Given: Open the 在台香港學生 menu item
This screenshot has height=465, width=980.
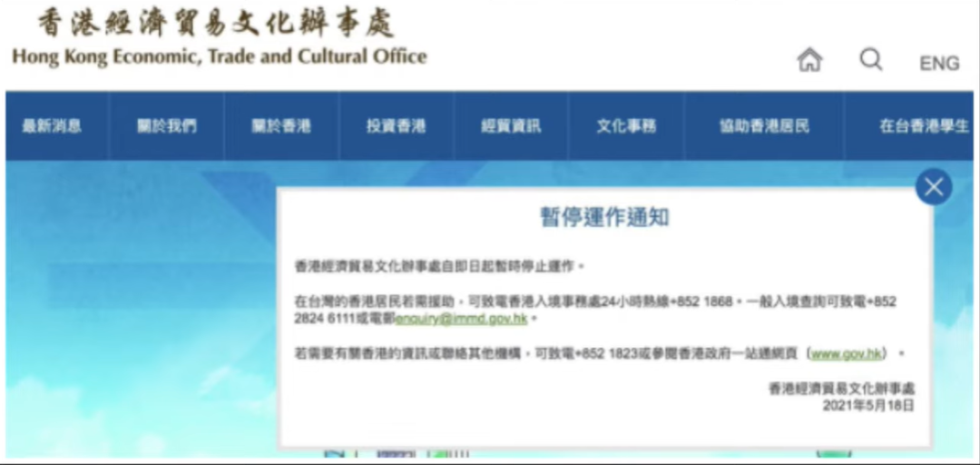Looking at the screenshot, I should pos(924,126).
